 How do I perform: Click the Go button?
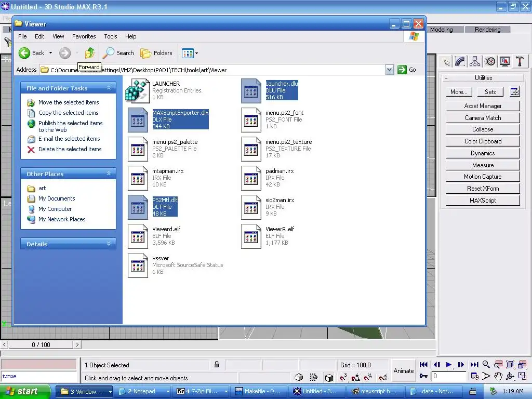(407, 70)
